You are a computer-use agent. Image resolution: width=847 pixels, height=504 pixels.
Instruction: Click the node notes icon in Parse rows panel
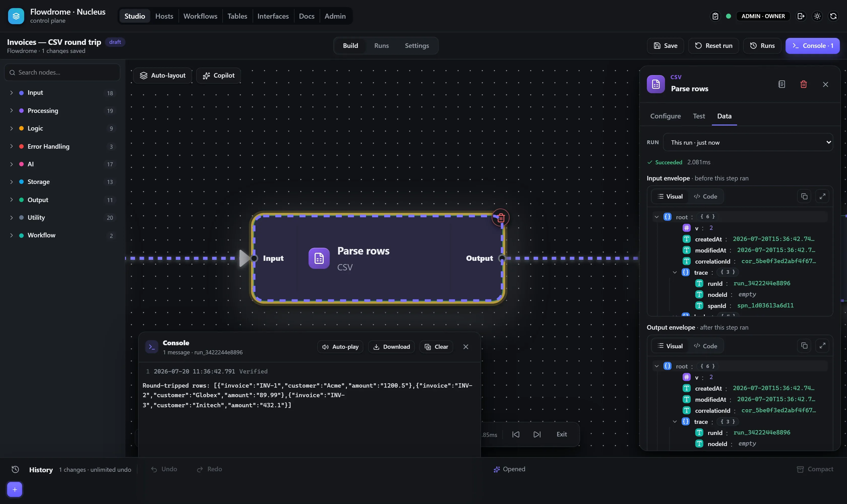click(x=781, y=84)
